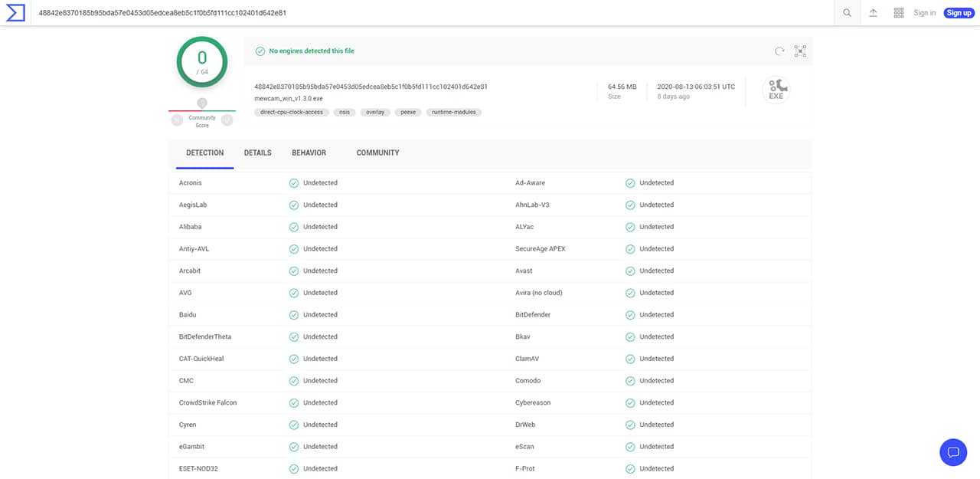Screen dimensions: 980x479
Task: Open the Details tab
Action: pyautogui.click(x=258, y=153)
